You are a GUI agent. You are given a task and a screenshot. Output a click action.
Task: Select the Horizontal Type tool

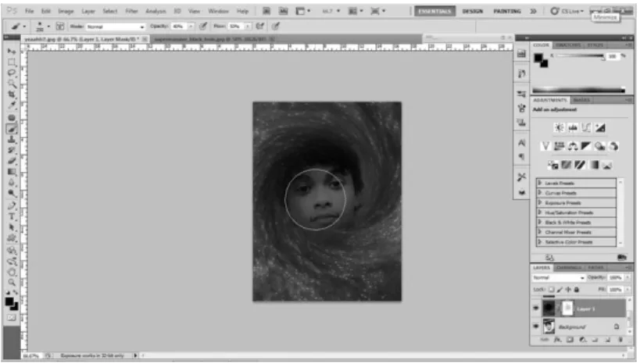click(x=12, y=216)
